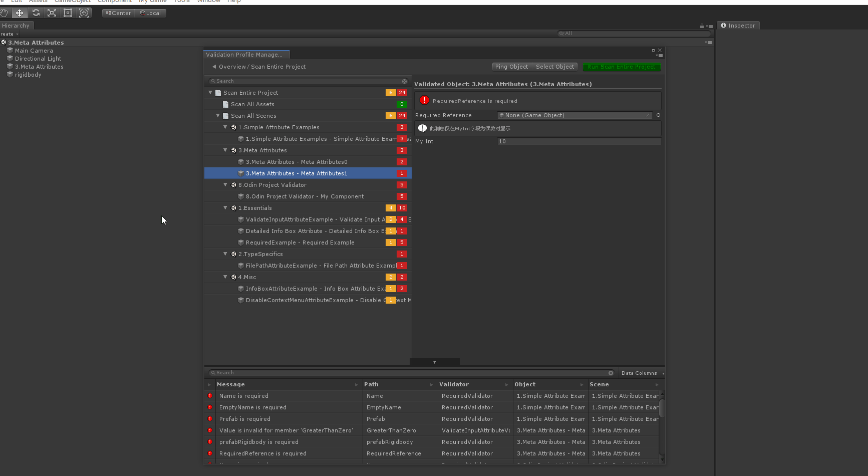Open the GameObject menu

pyautogui.click(x=72, y=2)
